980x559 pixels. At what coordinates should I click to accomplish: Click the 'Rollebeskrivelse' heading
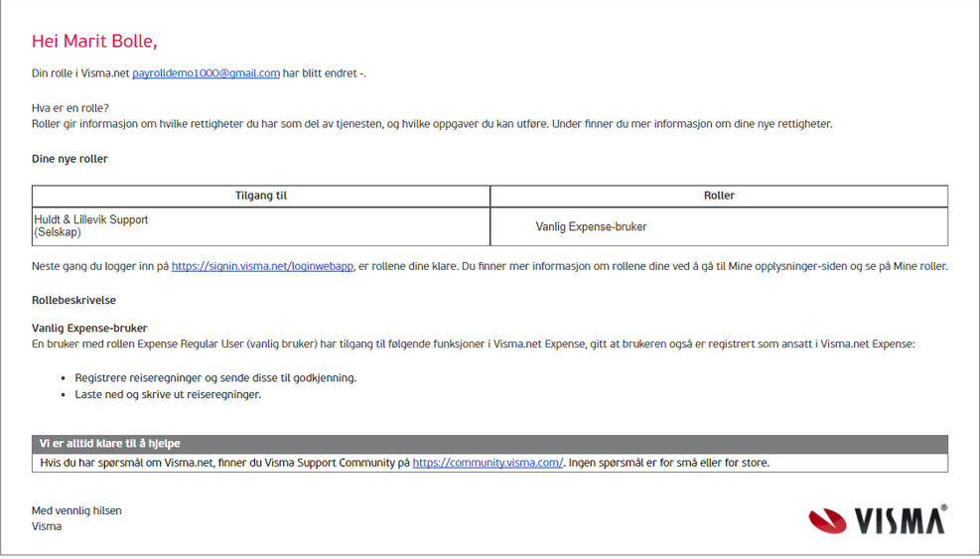[73, 300]
